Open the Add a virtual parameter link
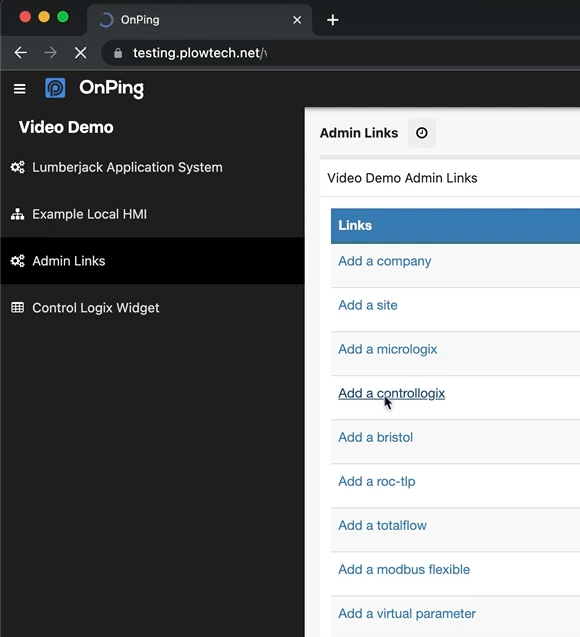 [407, 613]
